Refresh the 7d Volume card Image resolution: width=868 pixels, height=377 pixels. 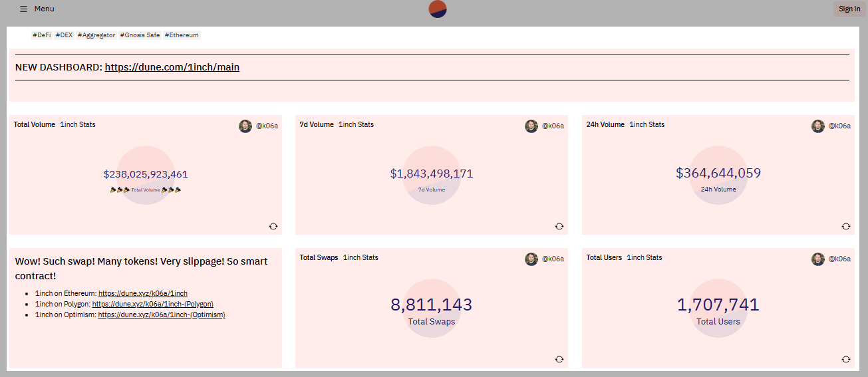(x=559, y=226)
